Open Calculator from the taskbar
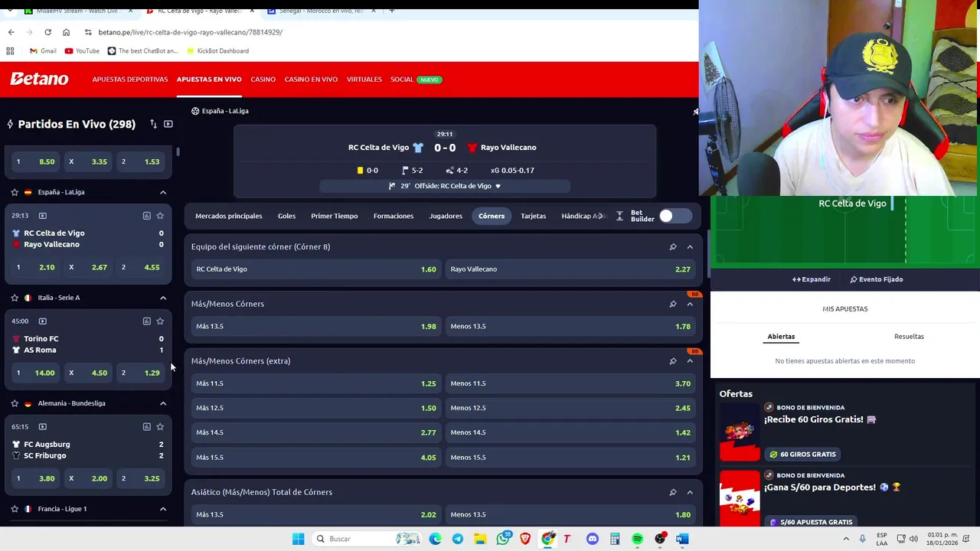The width and height of the screenshot is (980, 551). tap(615, 539)
